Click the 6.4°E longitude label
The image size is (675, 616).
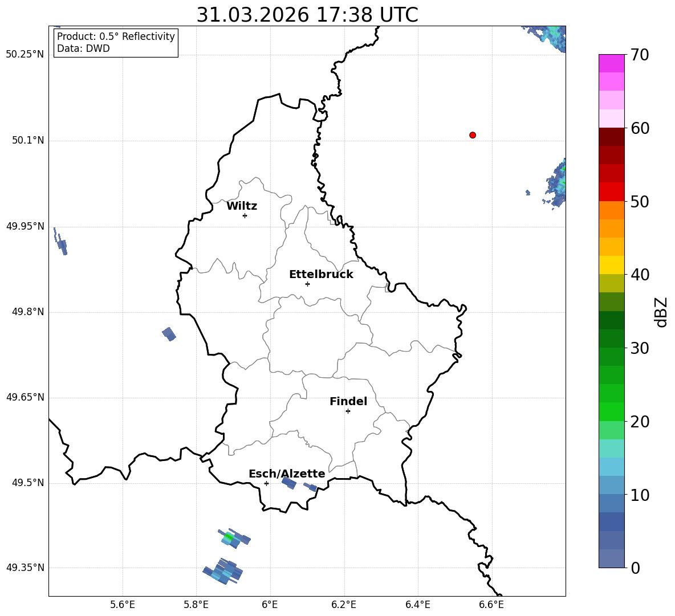[417, 605]
